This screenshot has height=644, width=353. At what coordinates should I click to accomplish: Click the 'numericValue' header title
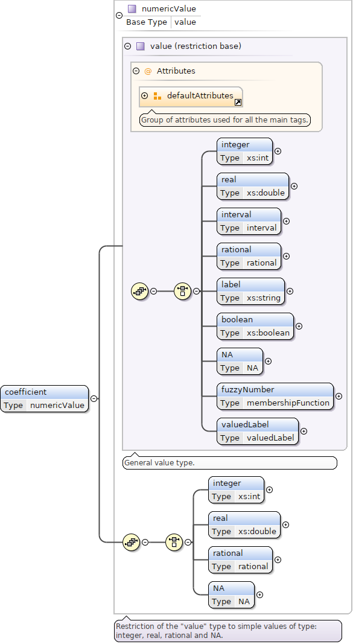tap(169, 8)
